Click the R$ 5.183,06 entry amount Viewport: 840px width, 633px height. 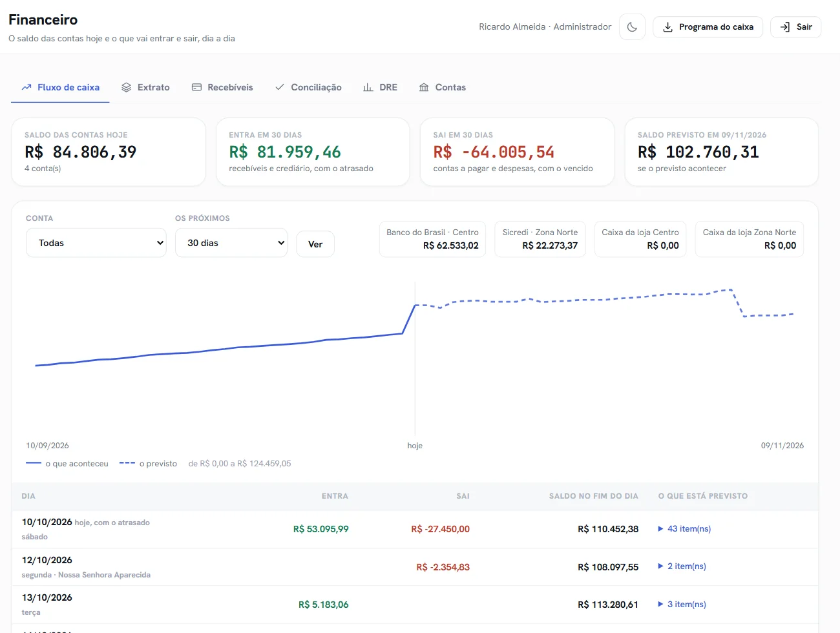(324, 605)
